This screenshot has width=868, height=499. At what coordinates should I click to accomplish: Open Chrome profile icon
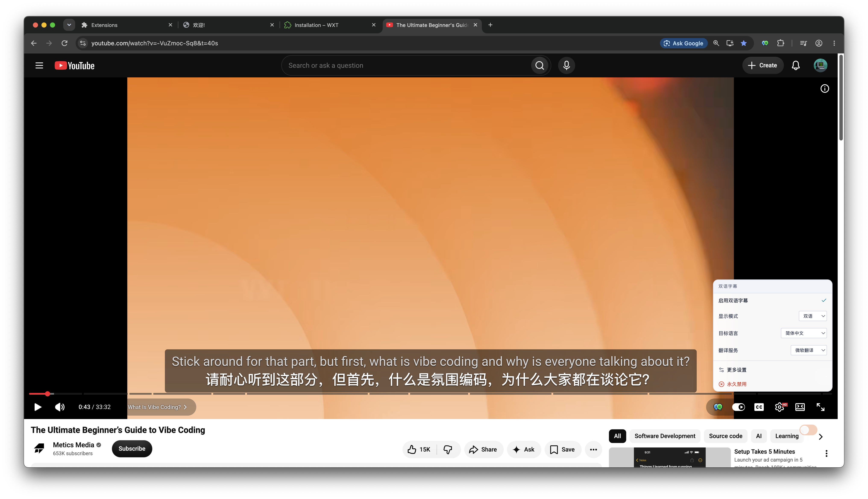click(819, 43)
